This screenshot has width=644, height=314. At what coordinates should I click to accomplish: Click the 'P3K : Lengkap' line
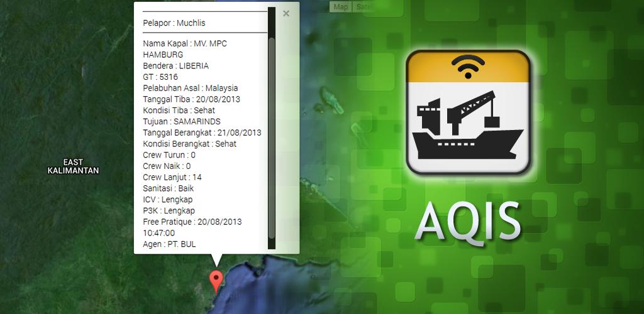point(169,210)
